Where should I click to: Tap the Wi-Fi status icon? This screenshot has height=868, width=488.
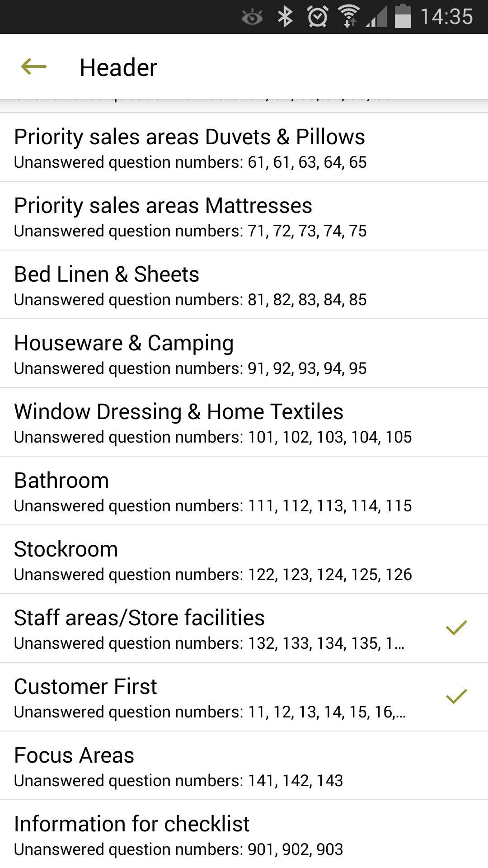tap(349, 17)
